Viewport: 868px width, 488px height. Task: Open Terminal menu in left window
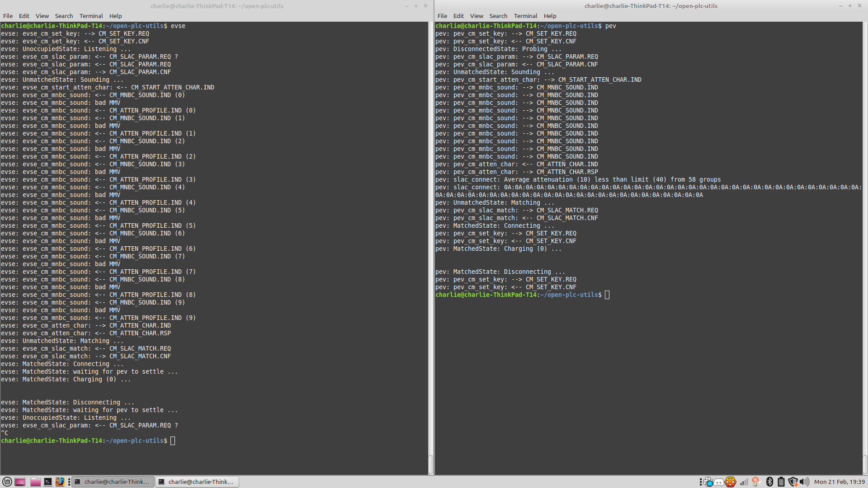(x=91, y=16)
